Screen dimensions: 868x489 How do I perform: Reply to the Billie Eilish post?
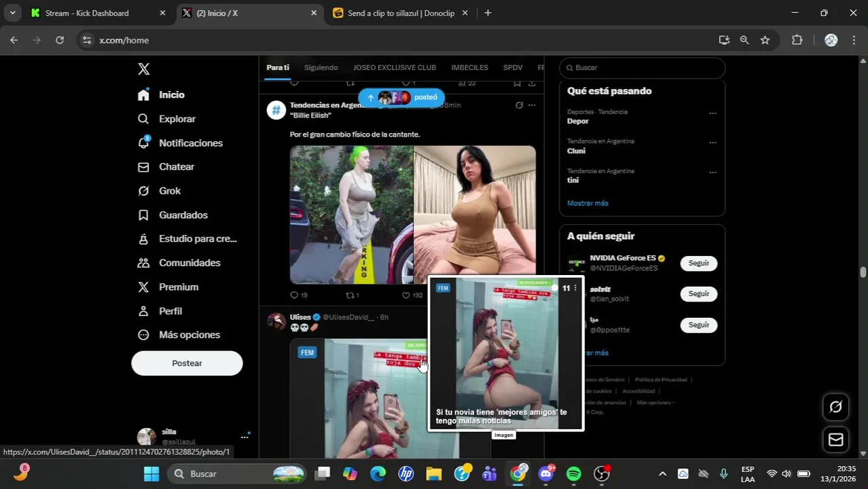click(298, 295)
